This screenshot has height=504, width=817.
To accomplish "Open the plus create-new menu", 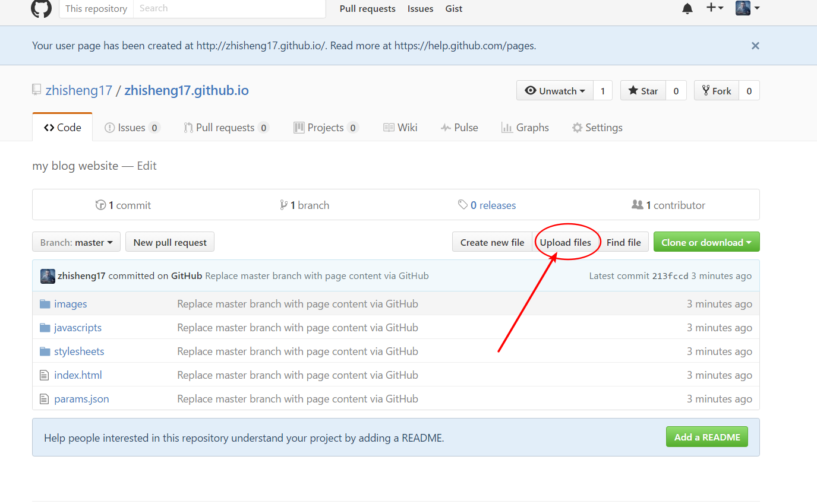I will 715,8.
